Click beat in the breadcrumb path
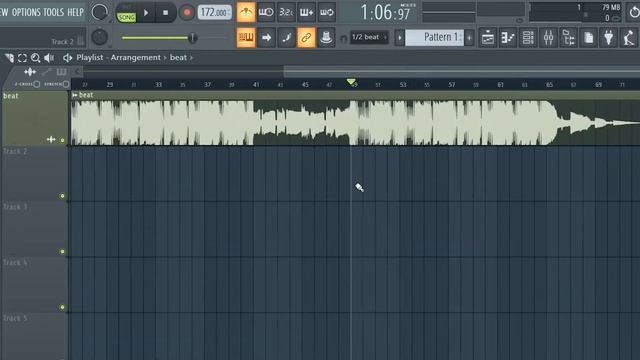Screen dimensions: 640x360 tap(178, 58)
